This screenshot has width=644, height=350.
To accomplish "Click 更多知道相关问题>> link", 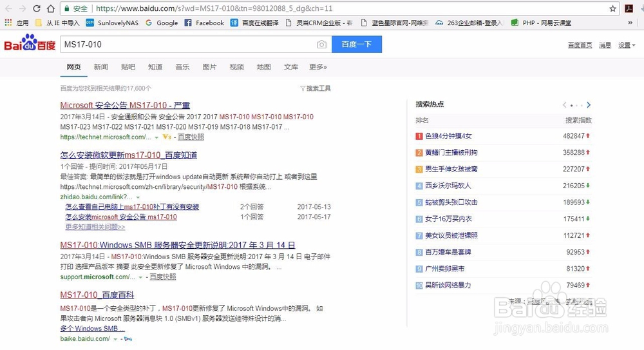I will click(95, 227).
